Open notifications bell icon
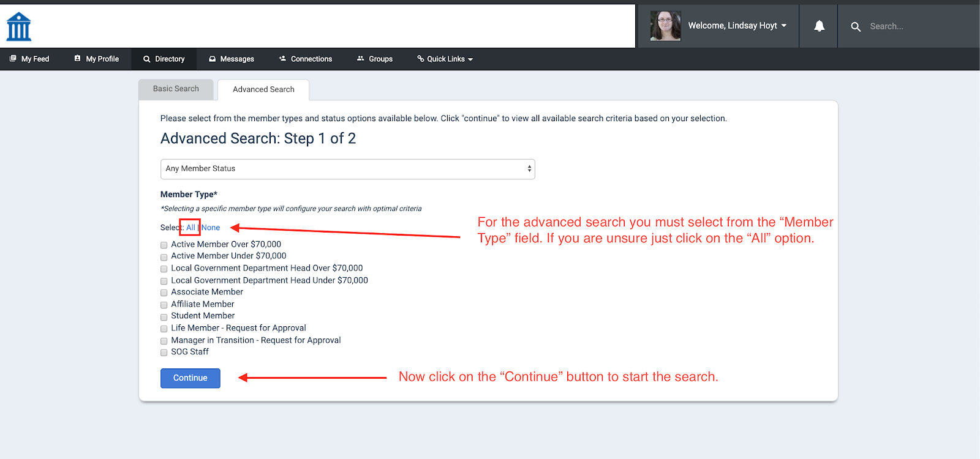This screenshot has height=459, width=980. pyautogui.click(x=819, y=26)
